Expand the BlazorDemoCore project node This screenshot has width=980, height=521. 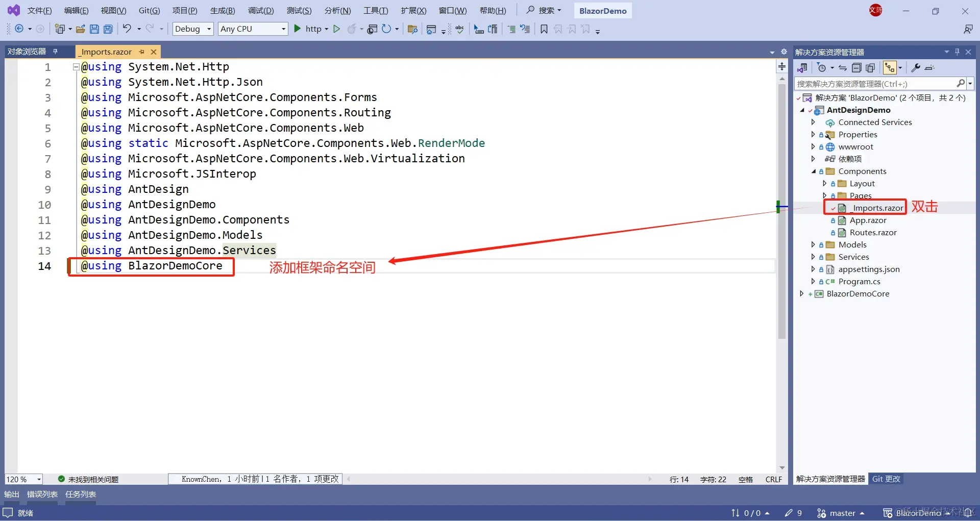[801, 293]
